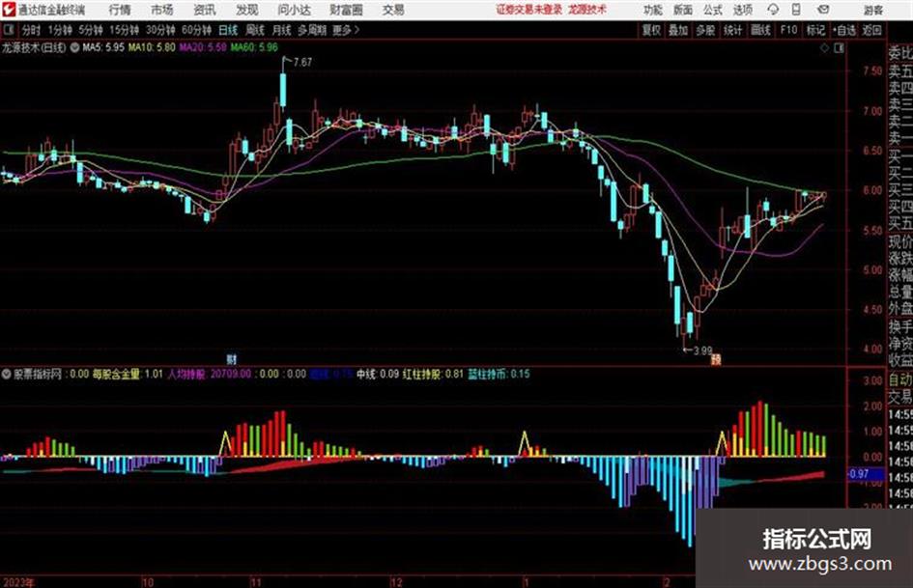Open the mobile phone icon

pos(796,10)
